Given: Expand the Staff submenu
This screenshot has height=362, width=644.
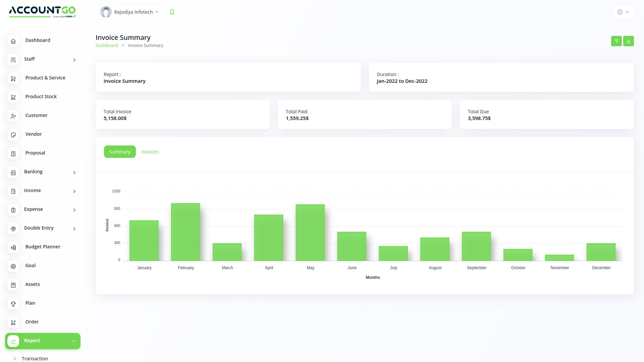Looking at the screenshot, I should [74, 60].
